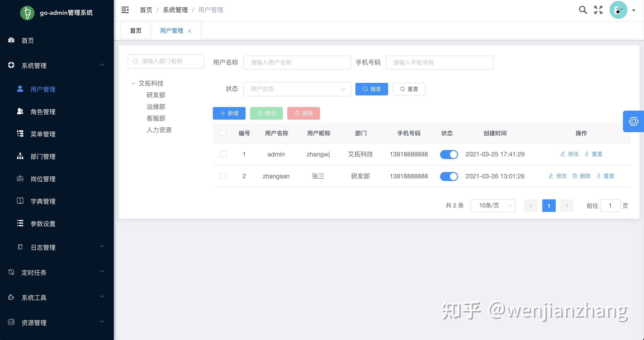Enter fullscreen mode via the expand icon
The image size is (644, 340).
[x=598, y=10]
